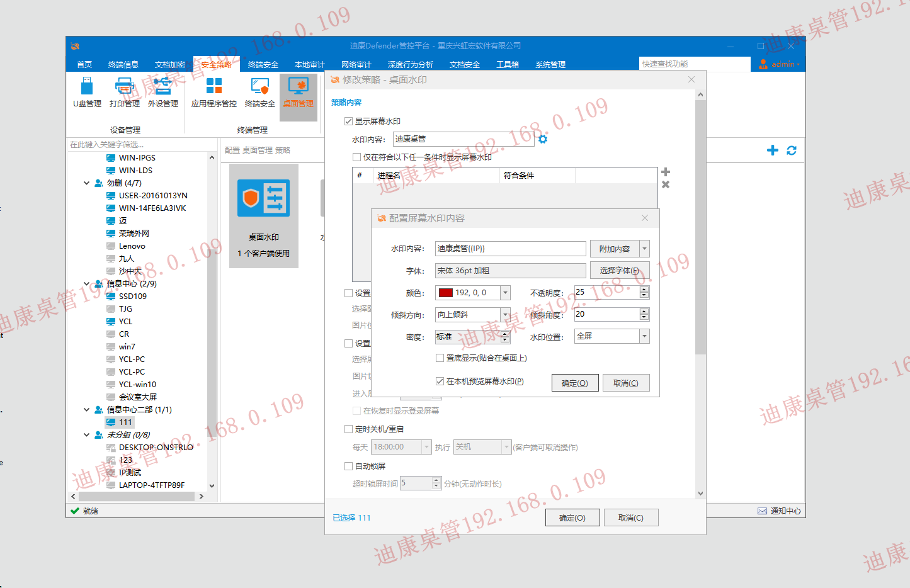Click 选择字体 button
Viewport: 910px width, 588px height.
pyautogui.click(x=620, y=271)
